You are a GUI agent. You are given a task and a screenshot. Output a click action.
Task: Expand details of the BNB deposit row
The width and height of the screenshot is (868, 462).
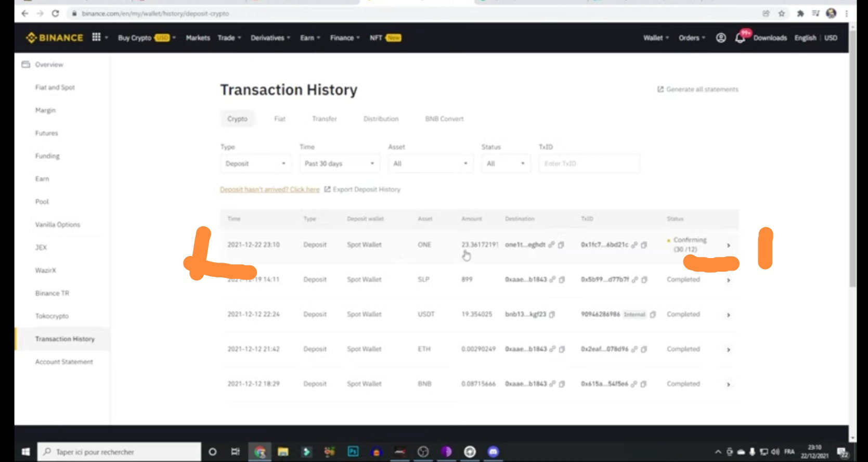click(x=729, y=385)
